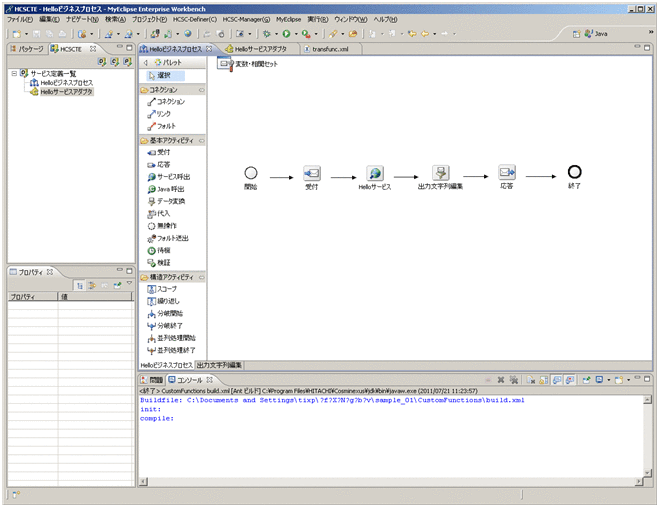The height and width of the screenshot is (509, 660).
Task: Click the Helloサービス node on canvas
Action: [374, 174]
